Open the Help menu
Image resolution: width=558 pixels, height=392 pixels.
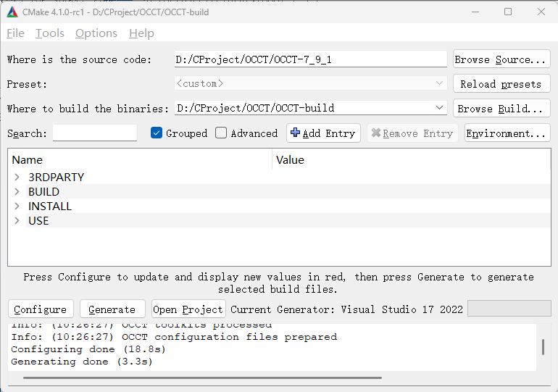141,33
